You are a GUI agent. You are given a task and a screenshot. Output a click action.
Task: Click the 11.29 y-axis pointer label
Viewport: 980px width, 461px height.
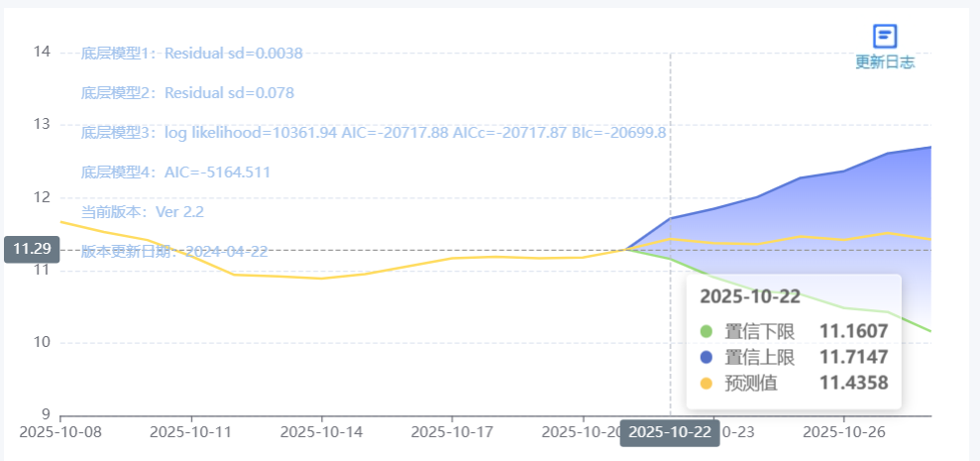32,249
